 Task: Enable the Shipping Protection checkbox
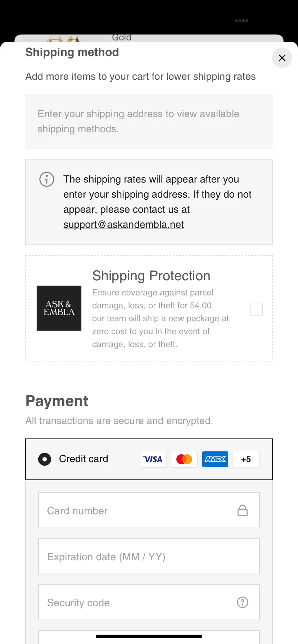point(256,309)
